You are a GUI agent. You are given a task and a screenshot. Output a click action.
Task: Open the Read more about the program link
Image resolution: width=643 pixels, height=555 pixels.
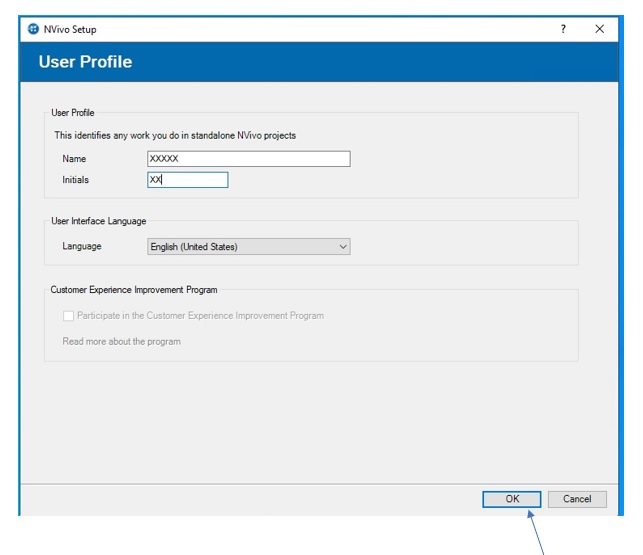[121, 341]
